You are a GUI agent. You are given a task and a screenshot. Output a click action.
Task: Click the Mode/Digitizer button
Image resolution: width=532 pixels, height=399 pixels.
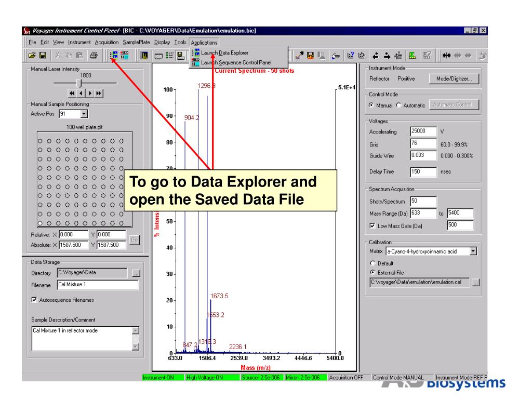pos(454,79)
